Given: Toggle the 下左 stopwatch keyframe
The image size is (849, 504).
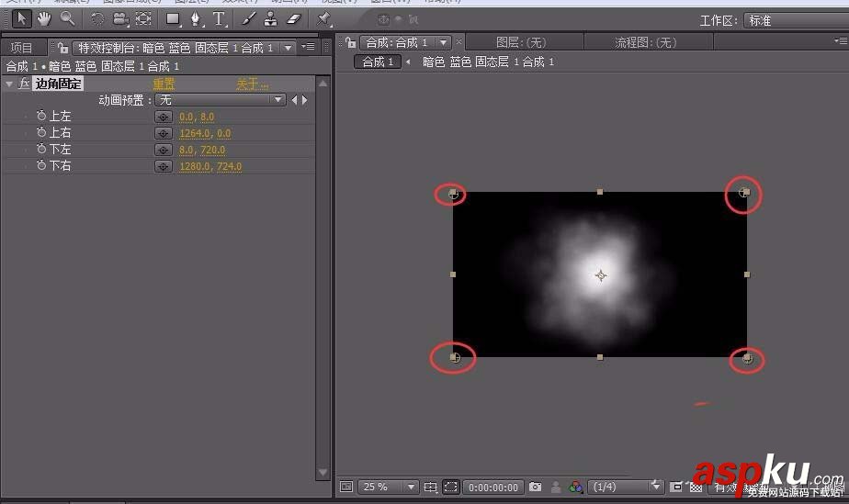Looking at the screenshot, I should point(41,148).
